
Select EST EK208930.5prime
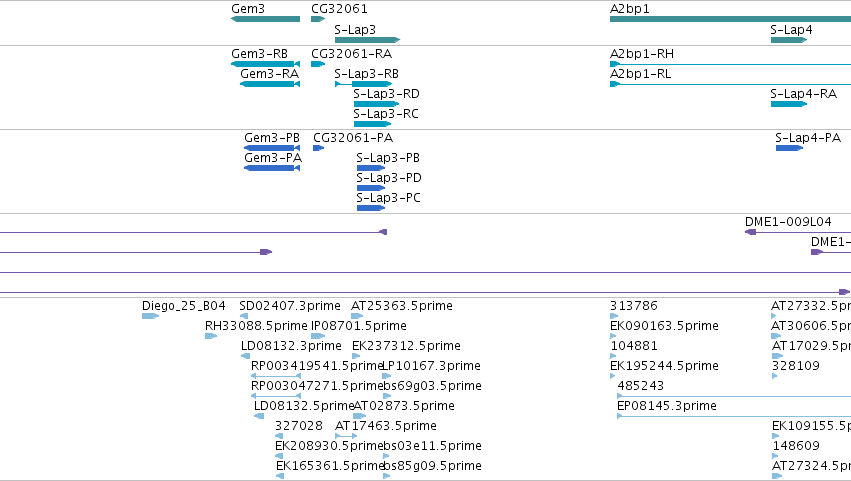click(279, 457)
